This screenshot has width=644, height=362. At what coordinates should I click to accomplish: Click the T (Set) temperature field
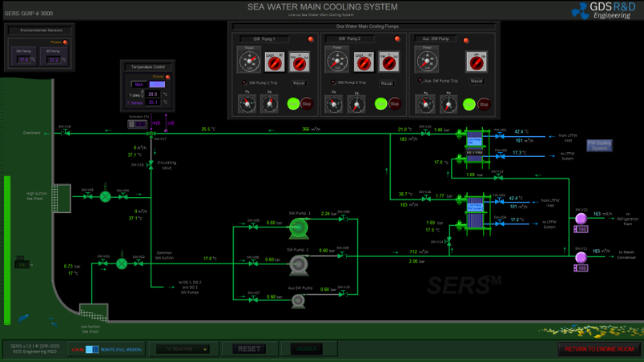point(153,95)
